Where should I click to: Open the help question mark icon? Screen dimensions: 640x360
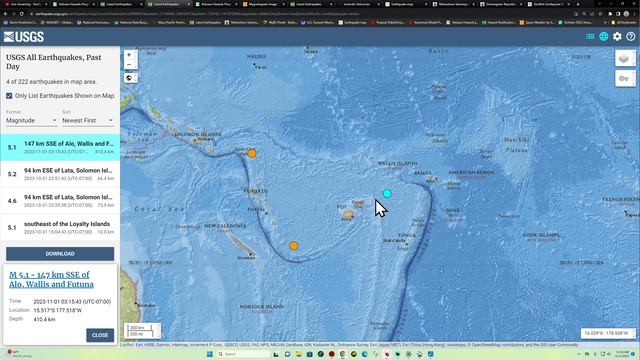[x=631, y=37]
